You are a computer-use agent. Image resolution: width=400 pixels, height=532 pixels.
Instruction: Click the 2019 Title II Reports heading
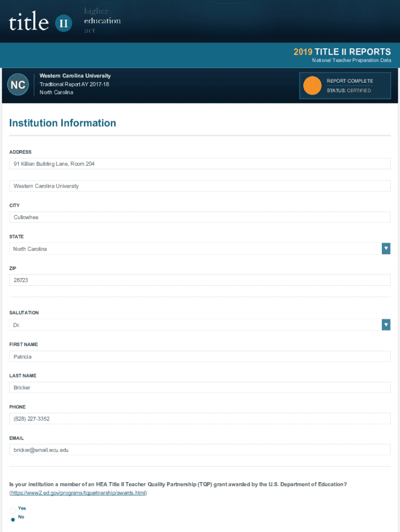[x=342, y=52]
